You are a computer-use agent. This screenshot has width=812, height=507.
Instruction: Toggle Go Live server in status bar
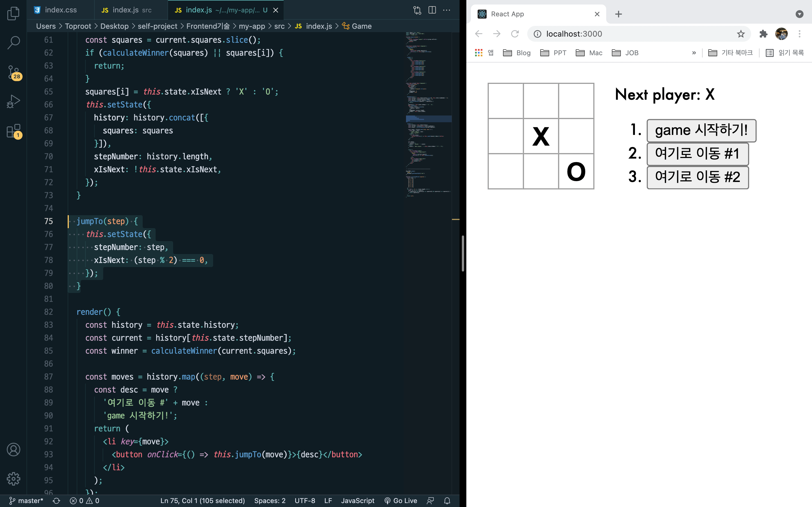[401, 501]
